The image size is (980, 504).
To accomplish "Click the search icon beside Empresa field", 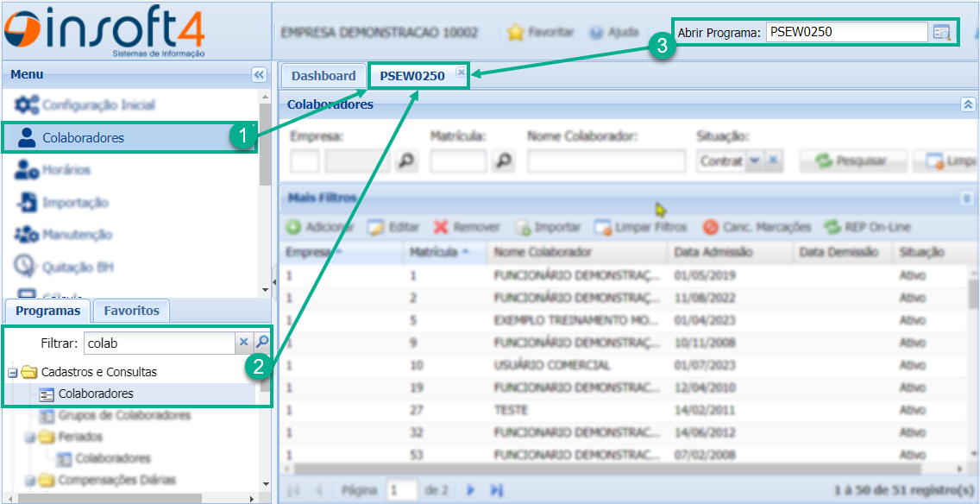I will pos(405,161).
